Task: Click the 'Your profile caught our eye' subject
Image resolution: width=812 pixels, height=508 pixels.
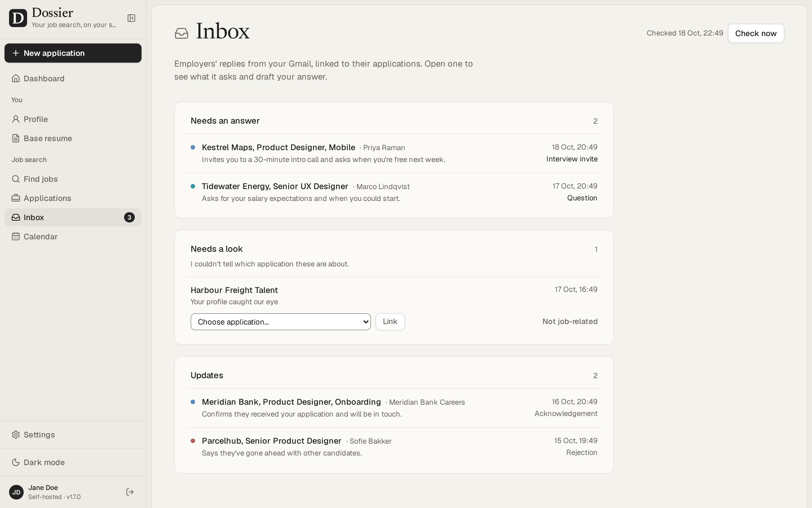Action: click(234, 302)
